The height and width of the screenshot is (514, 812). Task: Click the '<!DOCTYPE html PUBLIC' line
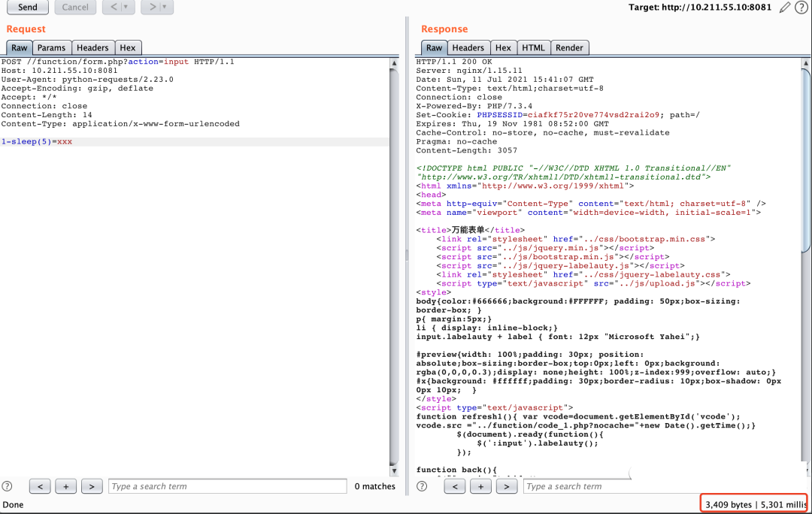click(573, 168)
